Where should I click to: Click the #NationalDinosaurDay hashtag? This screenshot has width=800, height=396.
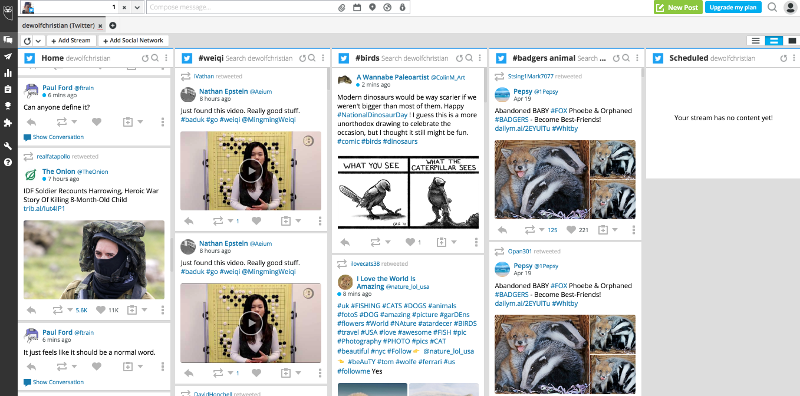click(x=371, y=115)
